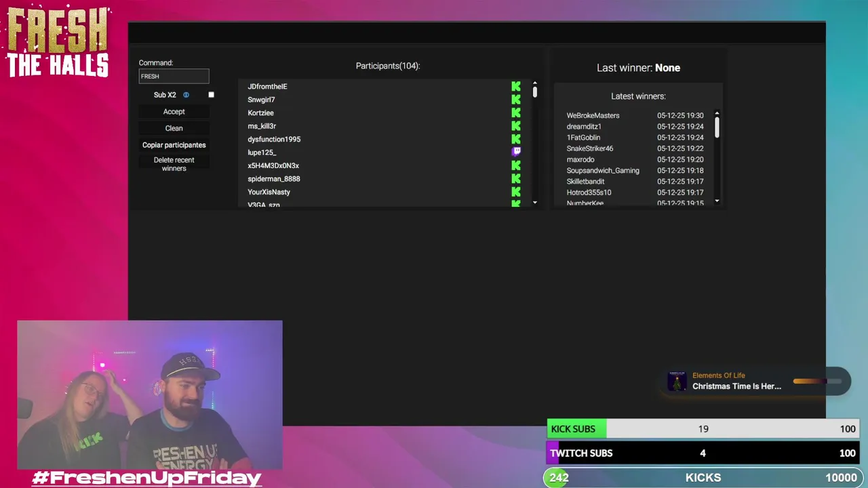Click the Kick icon beside ms_kill3r
868x488 pixels.
516,126
